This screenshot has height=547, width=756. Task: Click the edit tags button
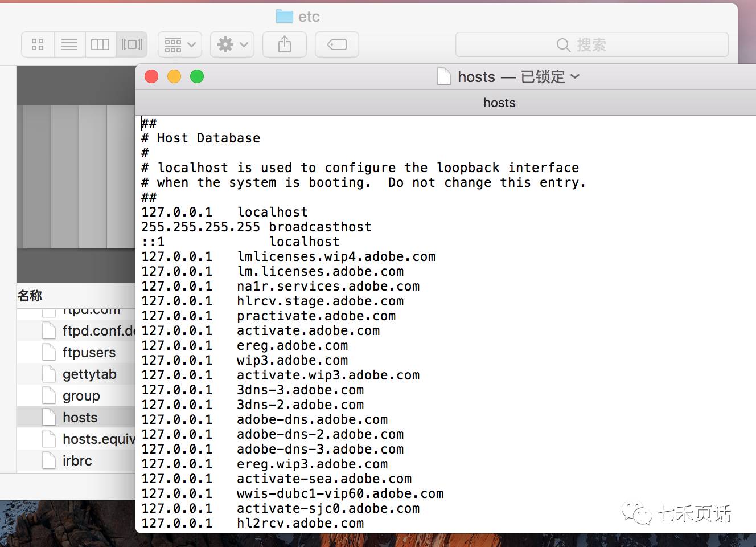point(337,44)
